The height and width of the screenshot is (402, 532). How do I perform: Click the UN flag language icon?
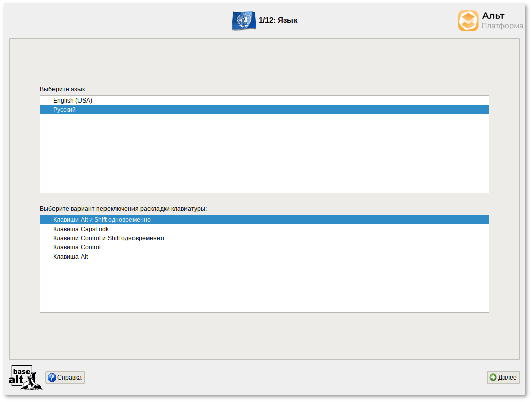[244, 20]
